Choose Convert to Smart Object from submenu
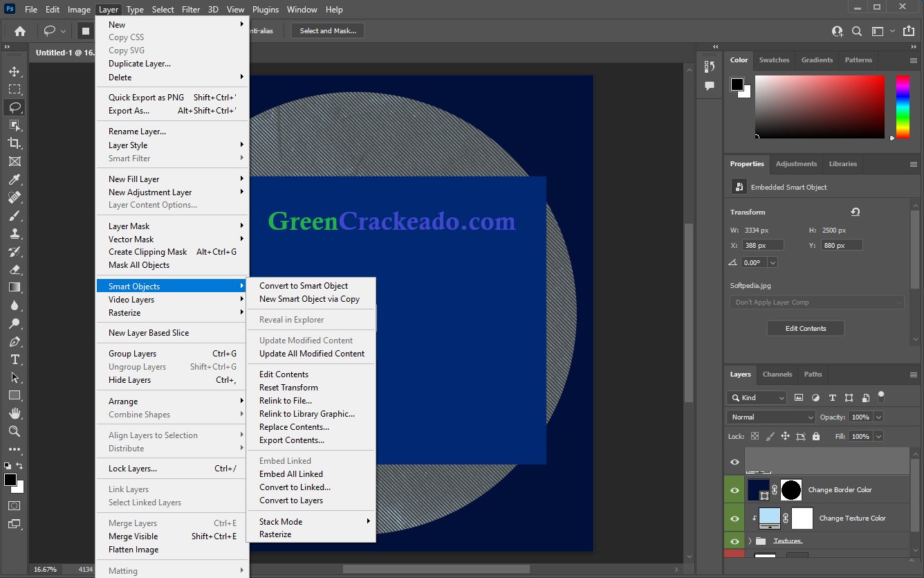This screenshot has width=924, height=578. [x=304, y=285]
